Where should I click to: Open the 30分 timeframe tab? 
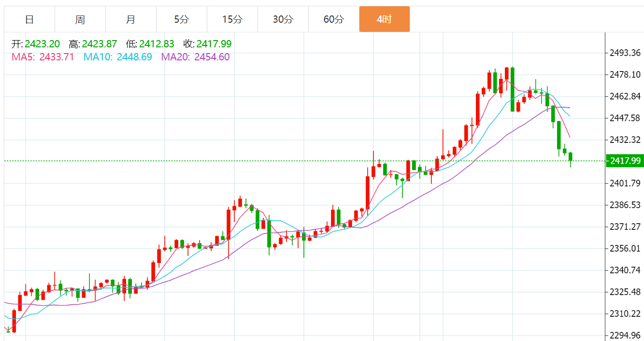tap(283, 19)
